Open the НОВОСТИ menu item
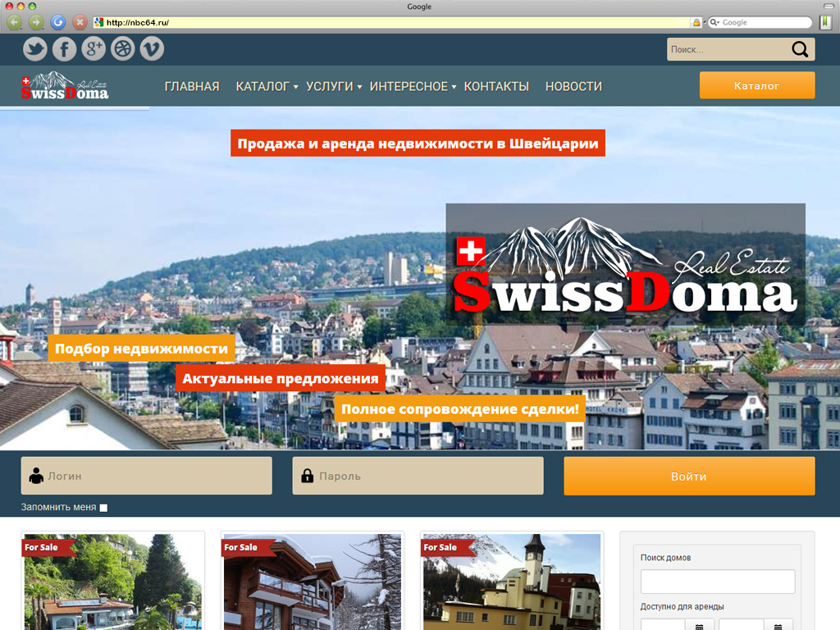Viewport: 840px width, 630px height. pyautogui.click(x=573, y=86)
